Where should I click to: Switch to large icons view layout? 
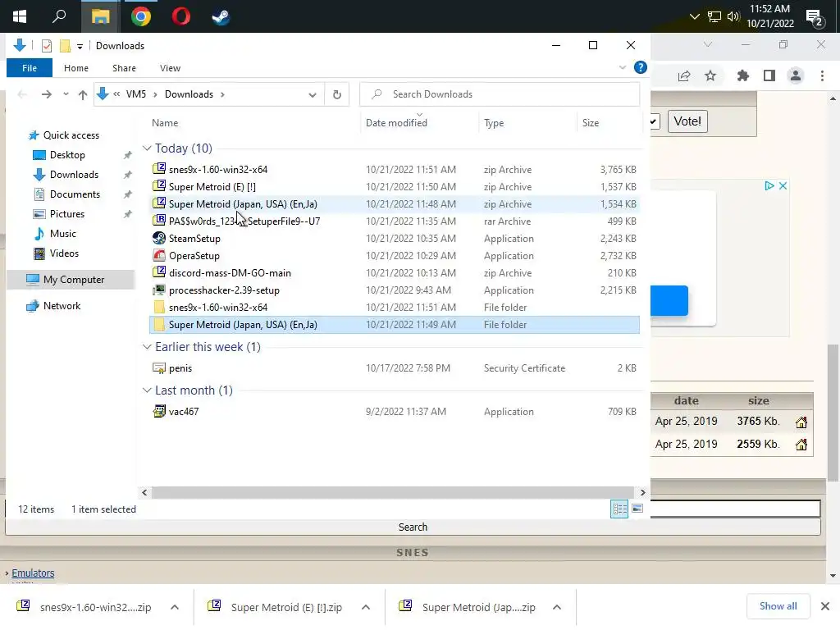click(637, 509)
